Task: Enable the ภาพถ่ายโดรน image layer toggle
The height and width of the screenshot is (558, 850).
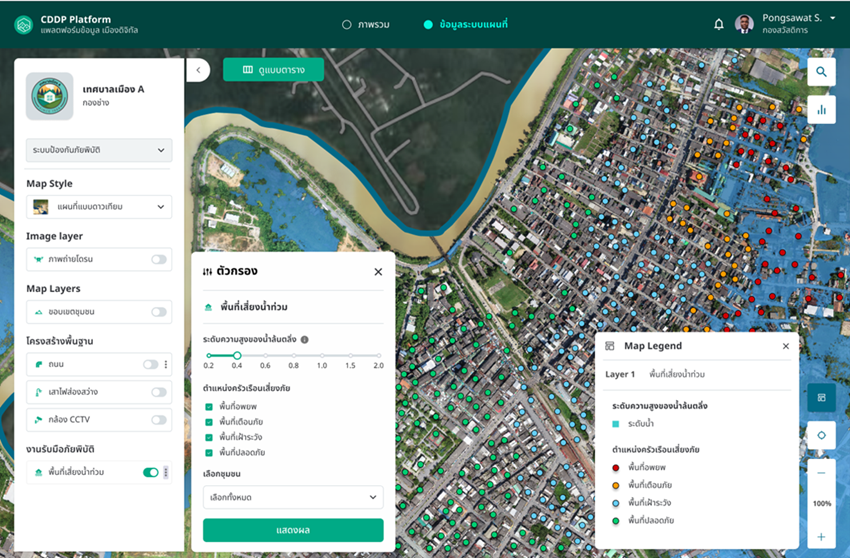Action: click(x=158, y=260)
